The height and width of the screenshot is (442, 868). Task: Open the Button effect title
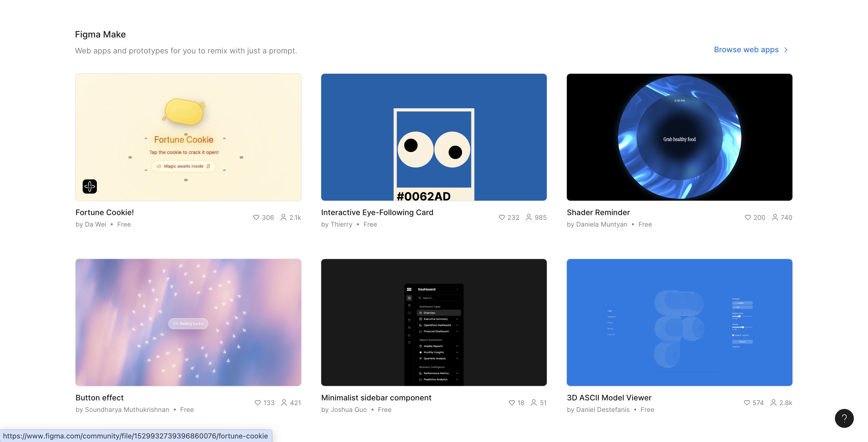[99, 397]
